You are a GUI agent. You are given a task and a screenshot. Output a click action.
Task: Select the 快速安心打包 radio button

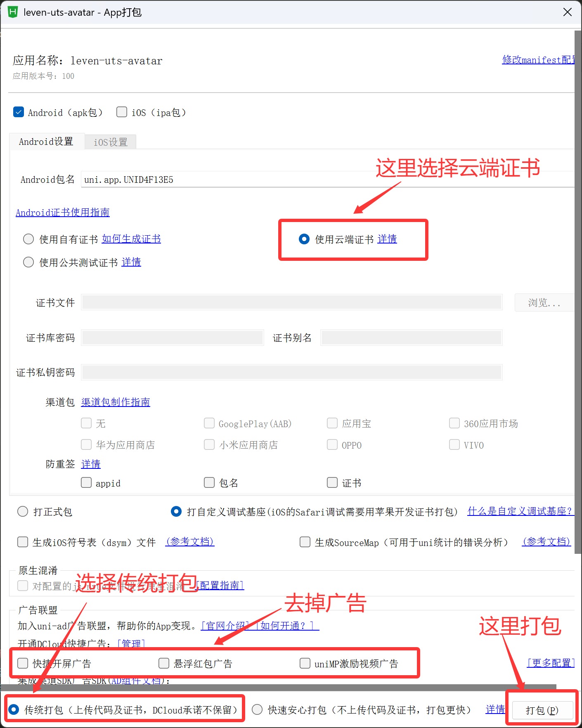click(x=257, y=709)
